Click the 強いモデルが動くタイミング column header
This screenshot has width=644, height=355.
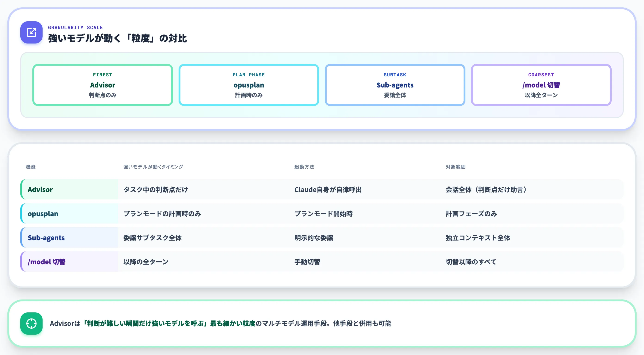[153, 167]
